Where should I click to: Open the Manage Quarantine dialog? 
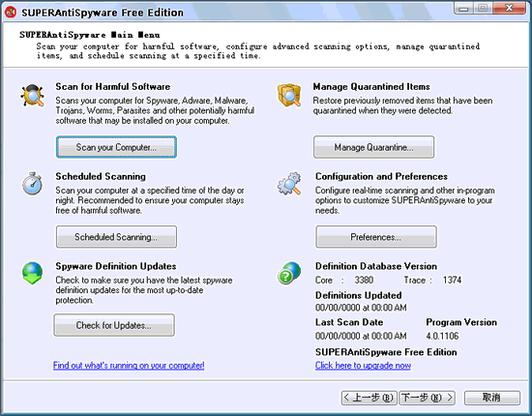tap(373, 147)
